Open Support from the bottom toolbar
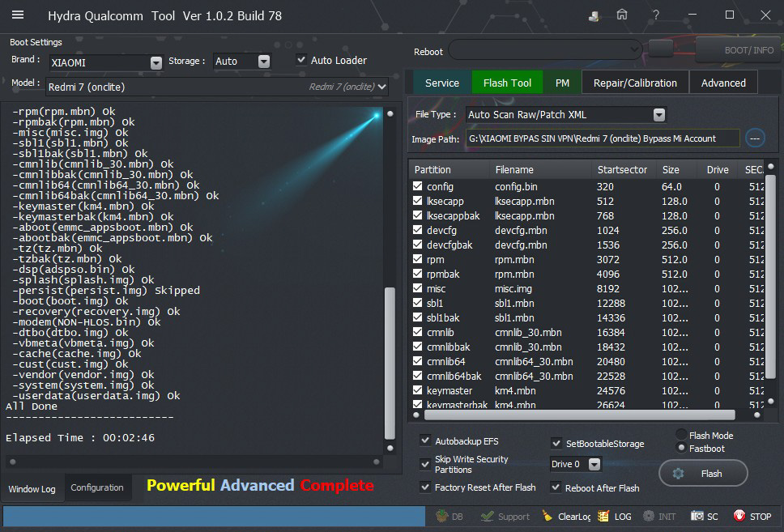 click(x=505, y=516)
